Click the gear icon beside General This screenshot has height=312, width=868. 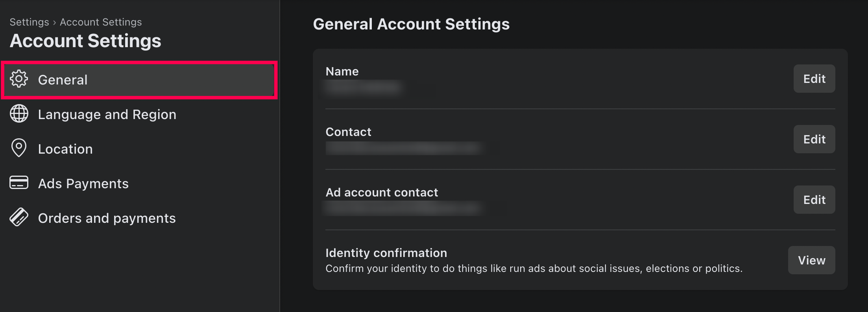tap(19, 79)
